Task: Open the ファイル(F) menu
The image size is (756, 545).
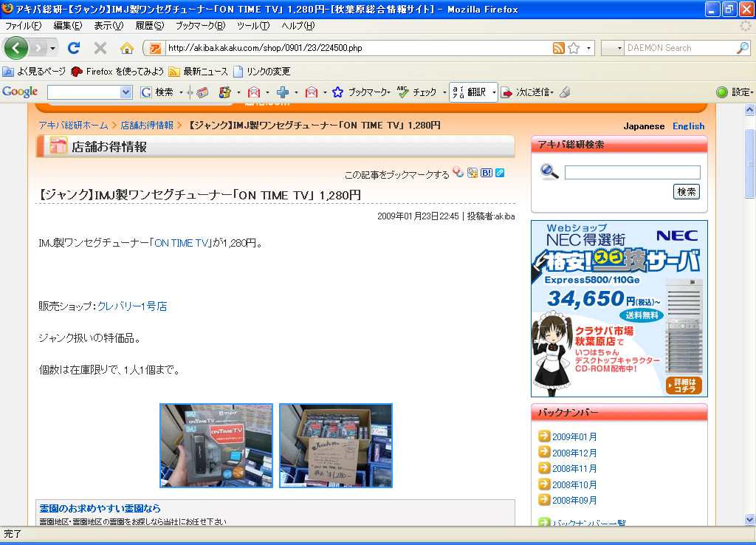Action: coord(23,26)
